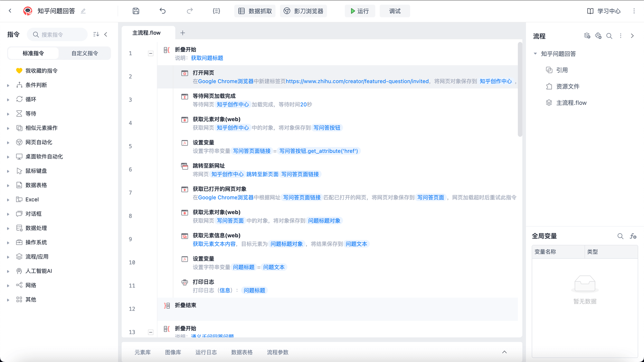Click the 对话框 category icon
The image size is (644, 362).
[19, 214]
